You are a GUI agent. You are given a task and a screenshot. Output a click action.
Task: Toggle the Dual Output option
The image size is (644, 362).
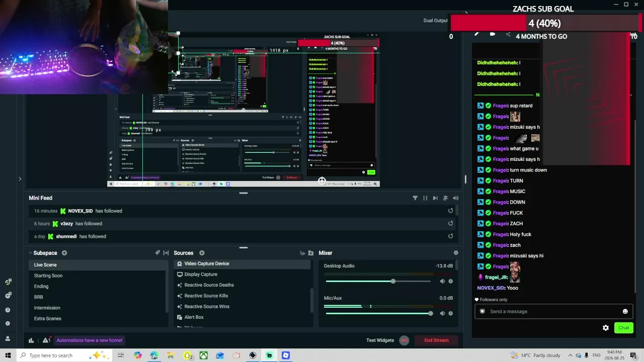click(x=436, y=21)
